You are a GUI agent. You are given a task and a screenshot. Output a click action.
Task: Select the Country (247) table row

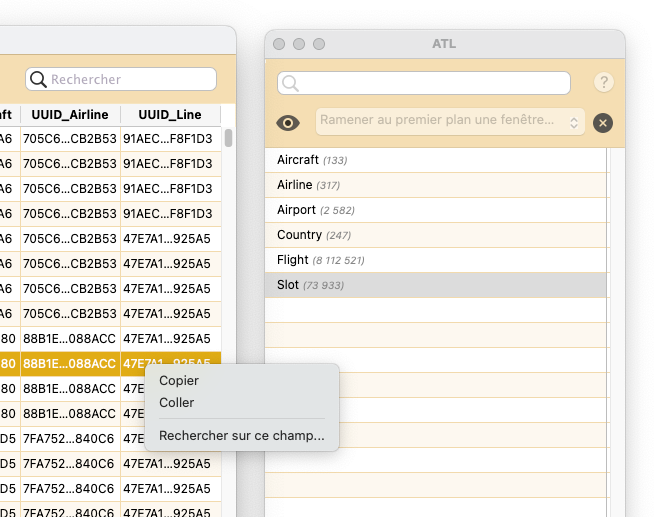tap(437, 235)
